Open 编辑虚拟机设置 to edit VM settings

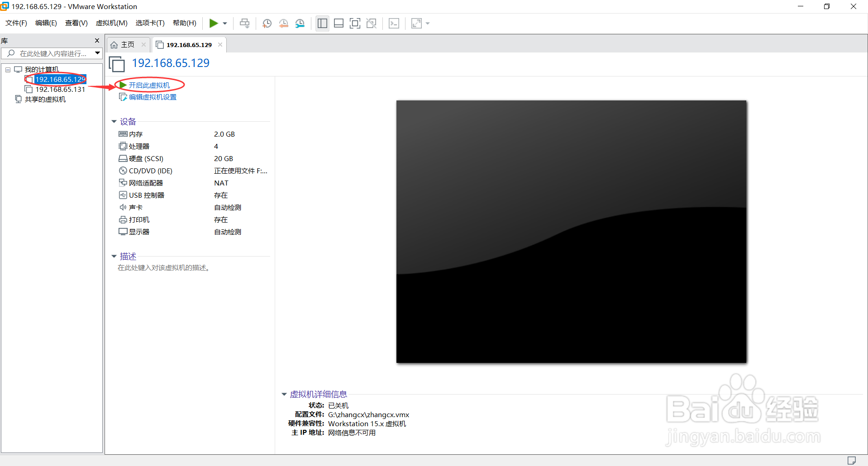152,96
